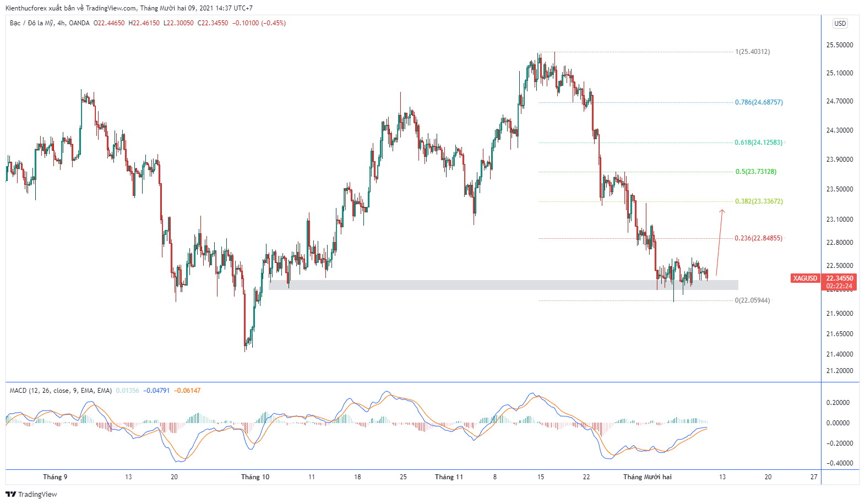Select Fibonacci level 0.382(23.33672)

[759, 201]
